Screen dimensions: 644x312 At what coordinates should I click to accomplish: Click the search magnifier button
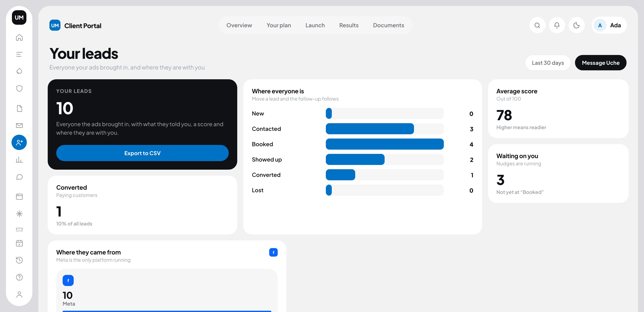click(x=537, y=25)
